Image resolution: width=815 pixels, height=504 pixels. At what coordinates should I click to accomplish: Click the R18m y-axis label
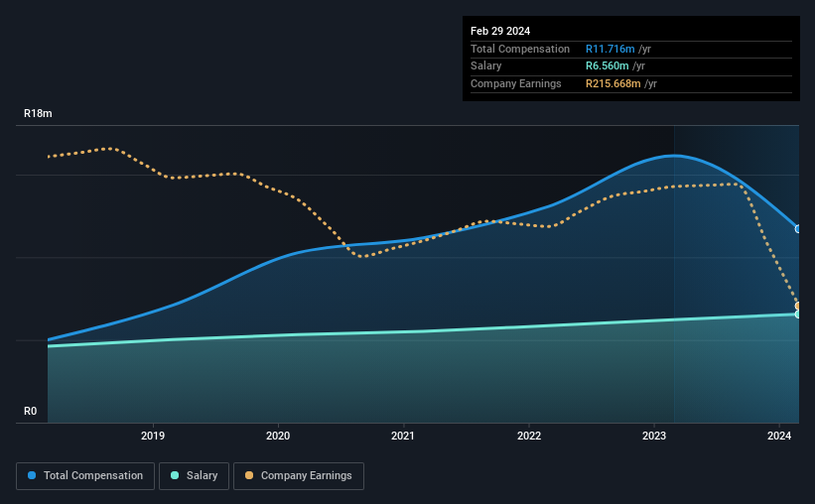[x=38, y=113]
